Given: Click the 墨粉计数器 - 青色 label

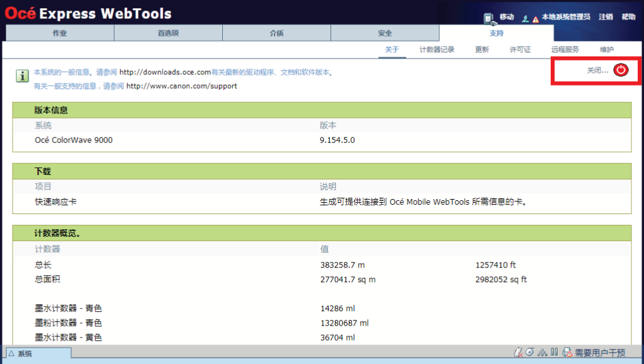Looking at the screenshot, I should (68, 323).
